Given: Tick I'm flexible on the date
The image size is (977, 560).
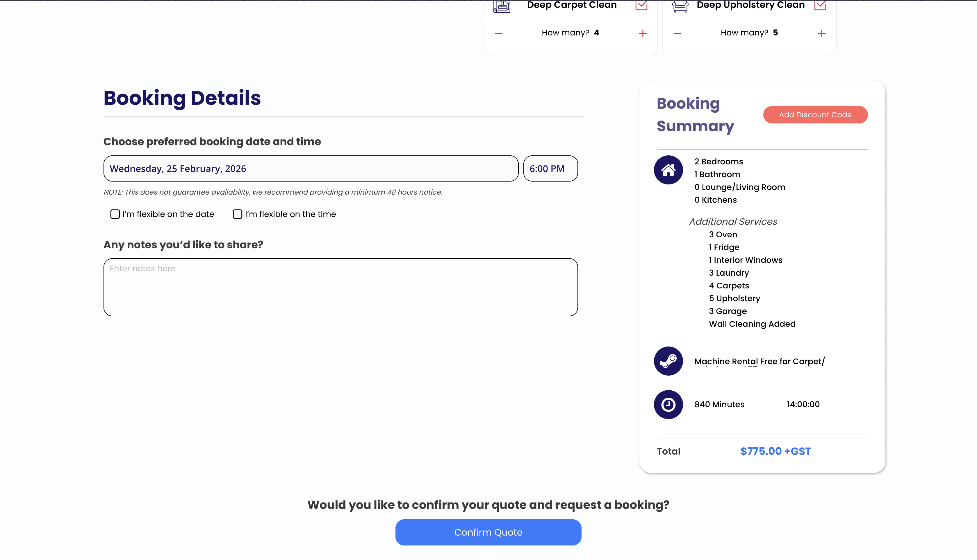Looking at the screenshot, I should (115, 214).
